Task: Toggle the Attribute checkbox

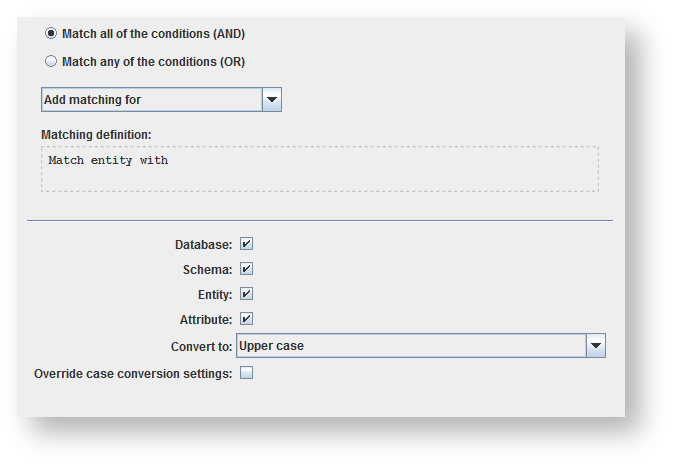Action: click(x=246, y=319)
